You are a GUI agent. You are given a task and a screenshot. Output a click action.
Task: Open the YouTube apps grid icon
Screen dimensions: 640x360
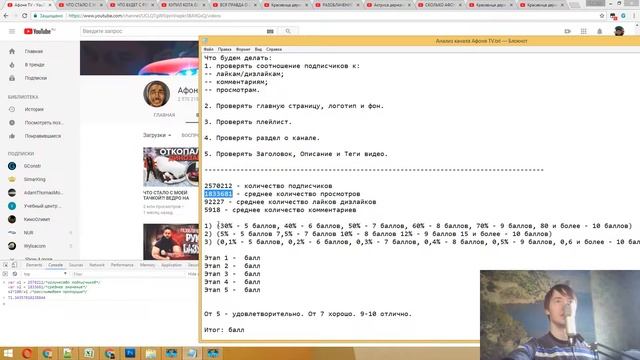584,31
